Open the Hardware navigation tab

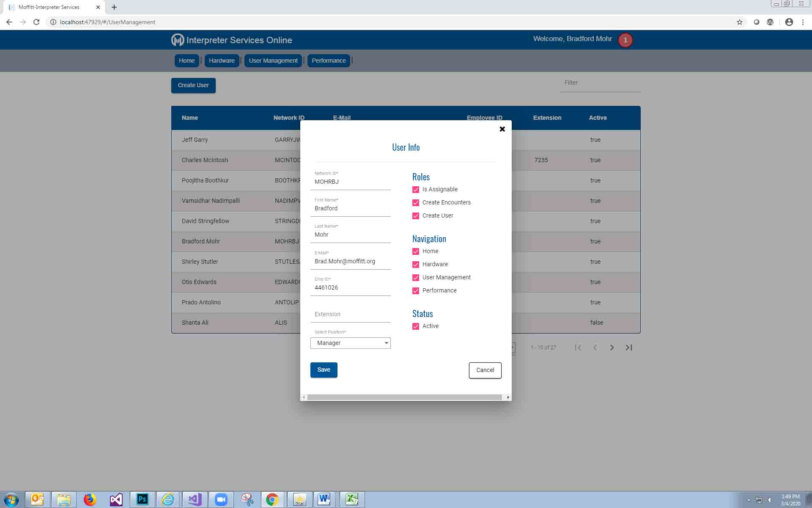222,61
